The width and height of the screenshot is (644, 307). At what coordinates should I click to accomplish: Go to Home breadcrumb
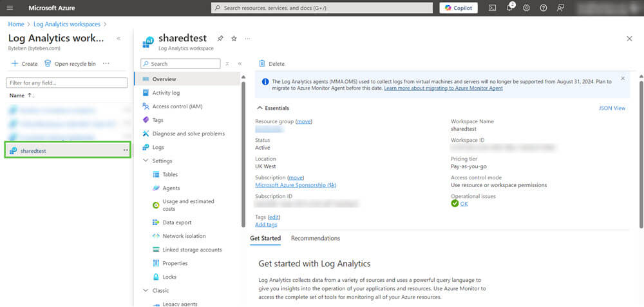(16, 25)
